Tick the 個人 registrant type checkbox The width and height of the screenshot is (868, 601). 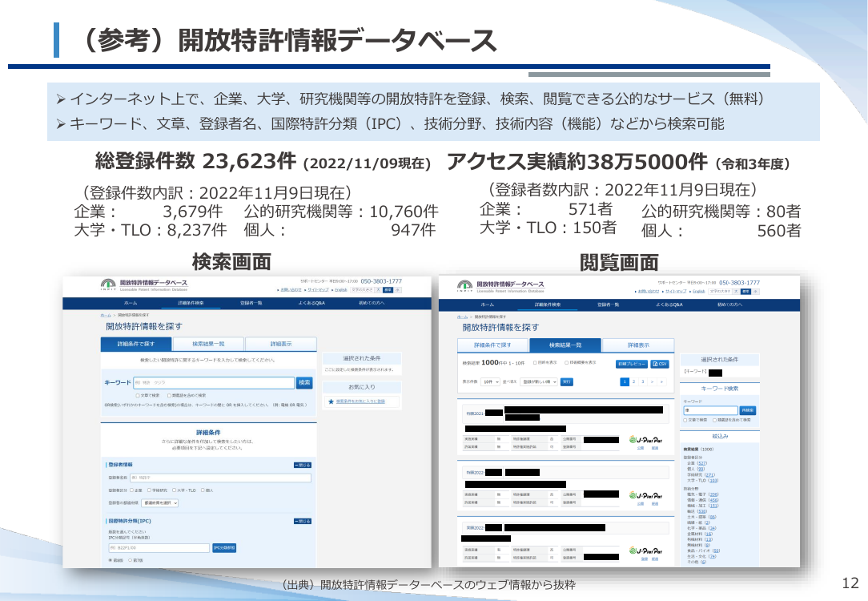point(203,490)
